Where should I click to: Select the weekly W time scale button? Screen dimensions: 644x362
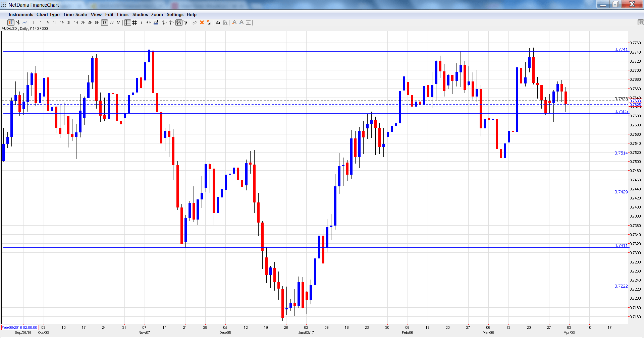click(111, 22)
